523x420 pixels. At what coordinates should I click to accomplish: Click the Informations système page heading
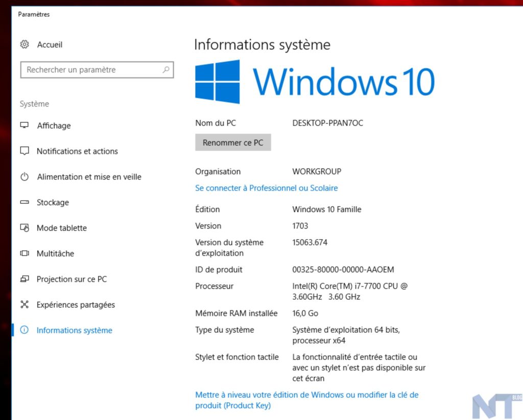(x=262, y=45)
